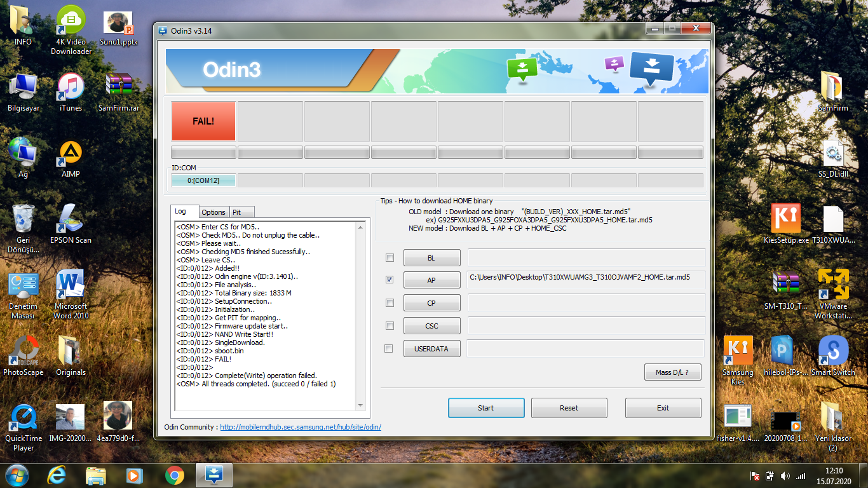Screen dimensions: 868x488
Task: Open the EPSON Scan shortcut
Action: (x=71, y=224)
